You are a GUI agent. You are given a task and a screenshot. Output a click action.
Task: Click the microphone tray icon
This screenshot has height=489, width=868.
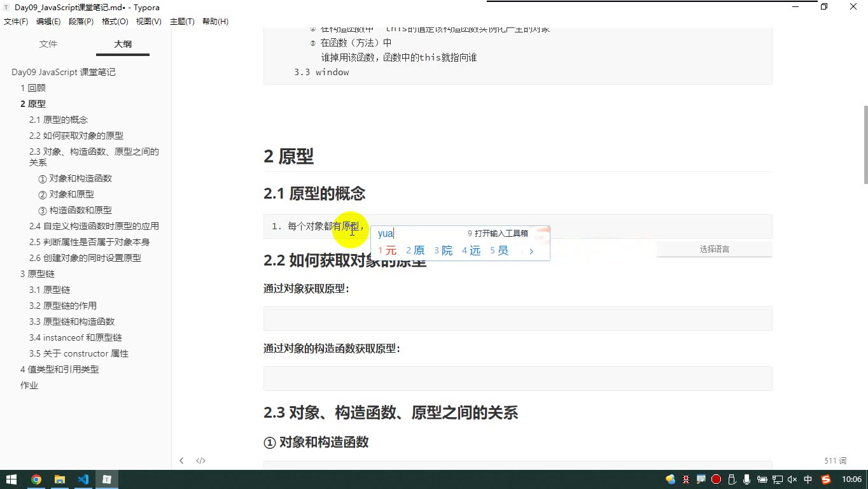[746, 479]
